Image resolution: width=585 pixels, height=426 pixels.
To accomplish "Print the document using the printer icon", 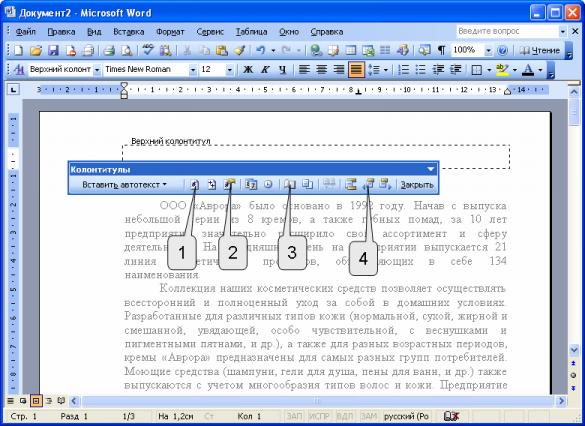I will tap(109, 50).
